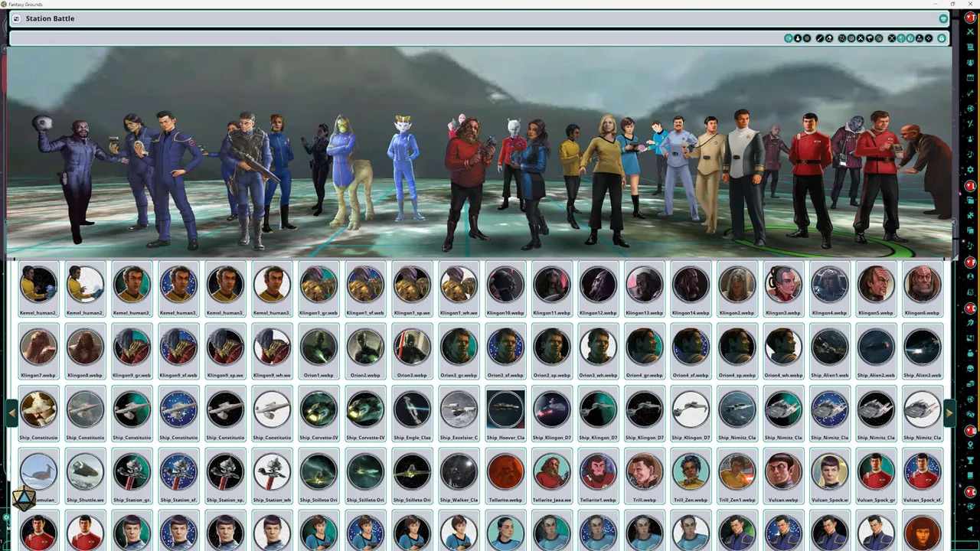The width and height of the screenshot is (980, 551).
Task: Select the Orion1.webp token
Action: click(x=318, y=352)
